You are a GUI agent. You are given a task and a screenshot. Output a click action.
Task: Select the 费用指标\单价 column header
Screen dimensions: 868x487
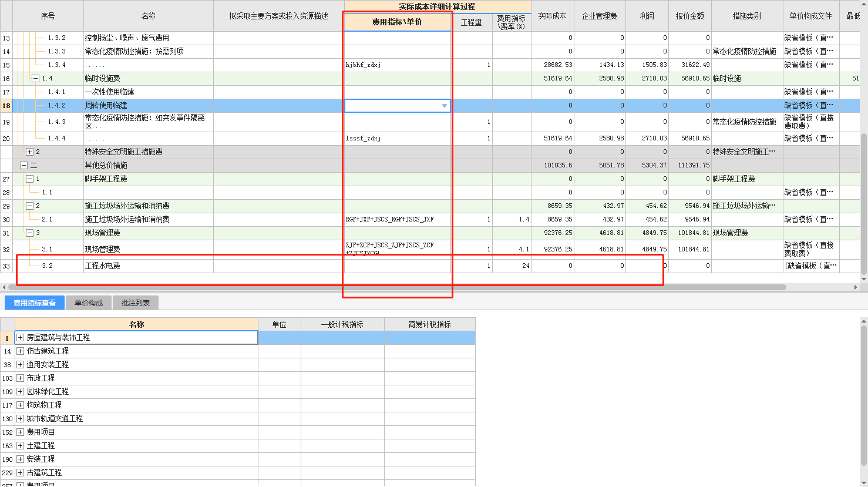point(397,22)
